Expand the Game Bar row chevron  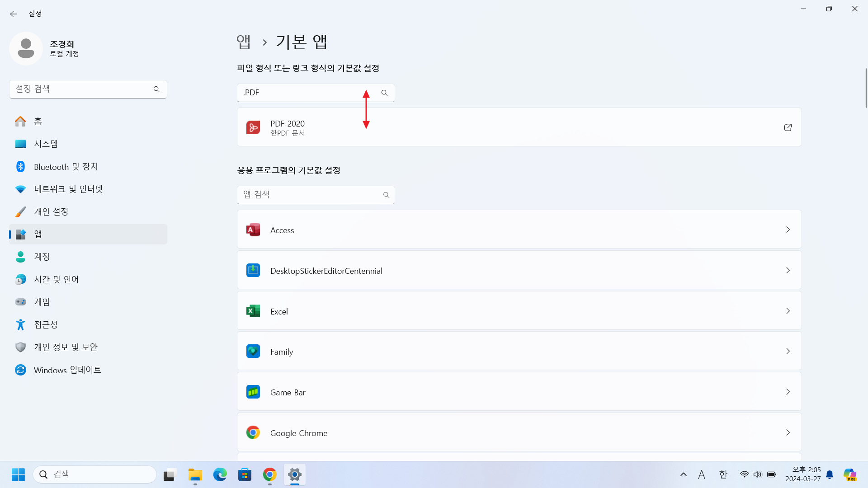(x=788, y=392)
